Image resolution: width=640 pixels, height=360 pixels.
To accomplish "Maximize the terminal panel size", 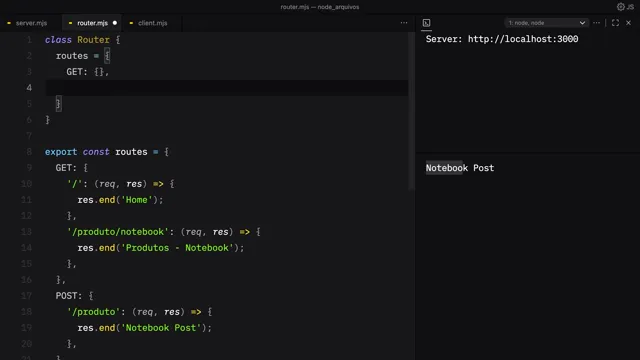I will (x=615, y=23).
